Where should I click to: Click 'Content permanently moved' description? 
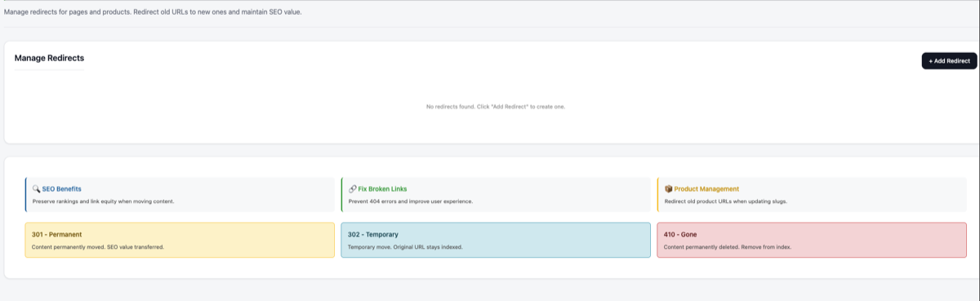click(x=98, y=246)
